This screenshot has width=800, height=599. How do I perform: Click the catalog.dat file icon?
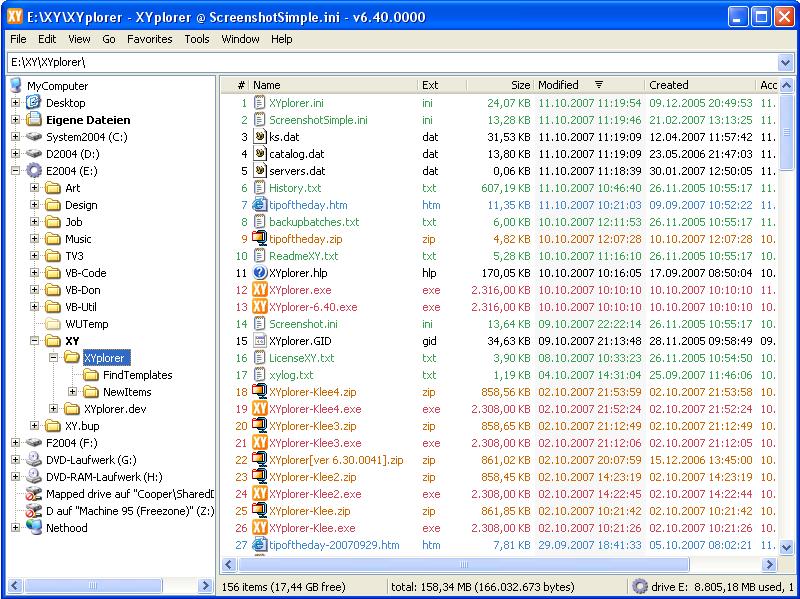pos(260,154)
